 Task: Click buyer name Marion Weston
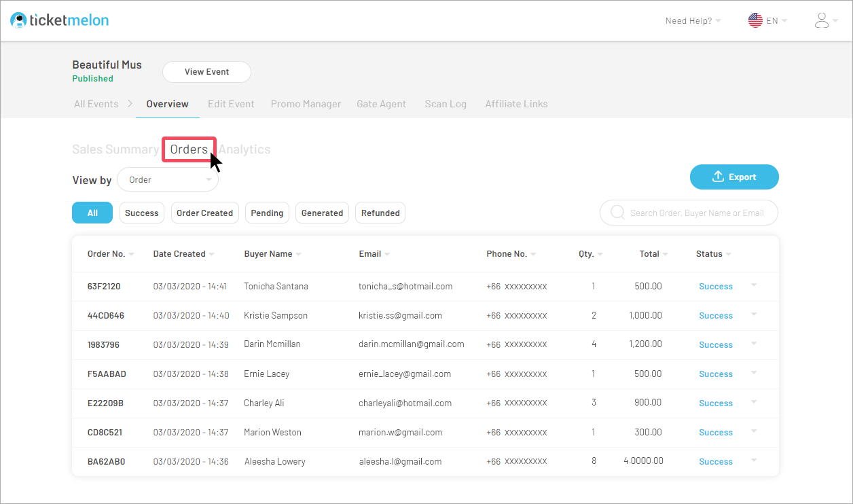click(x=272, y=433)
